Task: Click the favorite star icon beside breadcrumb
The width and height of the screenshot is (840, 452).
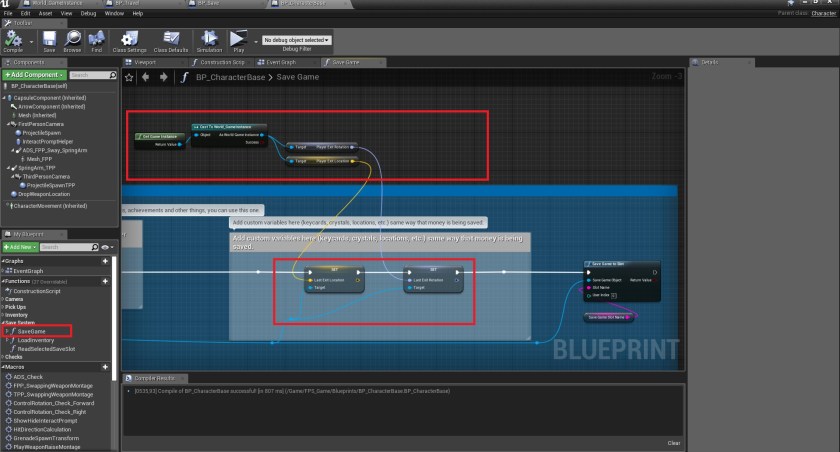Action: (x=130, y=77)
